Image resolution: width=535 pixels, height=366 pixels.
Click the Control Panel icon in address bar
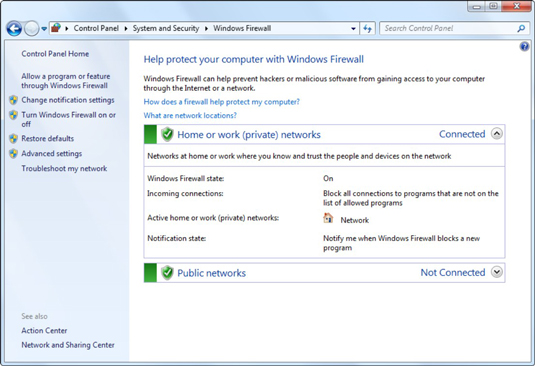point(56,28)
